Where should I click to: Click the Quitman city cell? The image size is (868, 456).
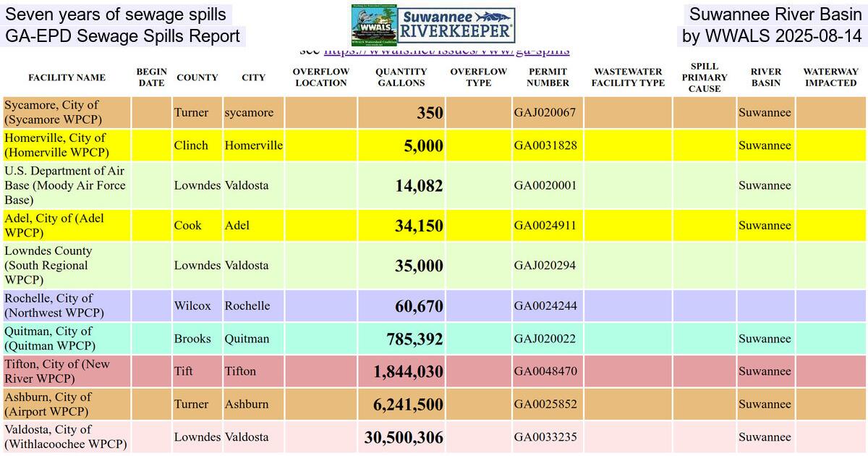point(253,339)
